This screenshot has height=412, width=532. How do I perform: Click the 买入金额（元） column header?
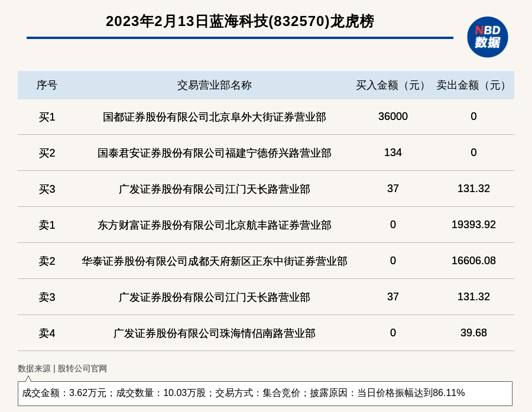point(393,85)
